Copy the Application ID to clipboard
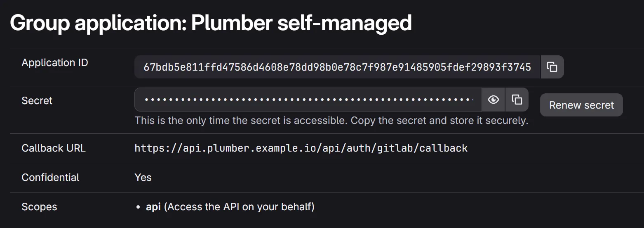This screenshot has width=644, height=228. pos(552,67)
